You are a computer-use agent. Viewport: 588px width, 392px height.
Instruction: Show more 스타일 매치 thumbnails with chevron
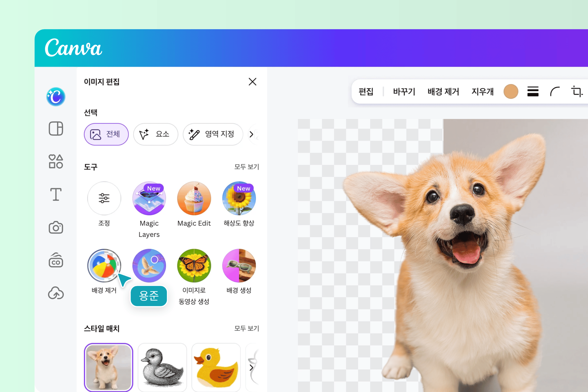coord(252,368)
